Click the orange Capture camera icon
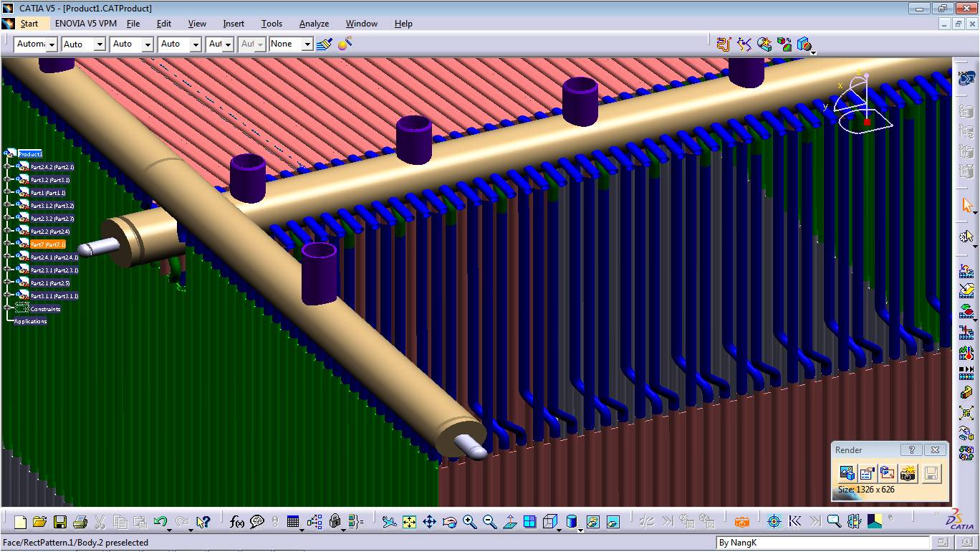Screen dimensions: 980x552 [742, 522]
